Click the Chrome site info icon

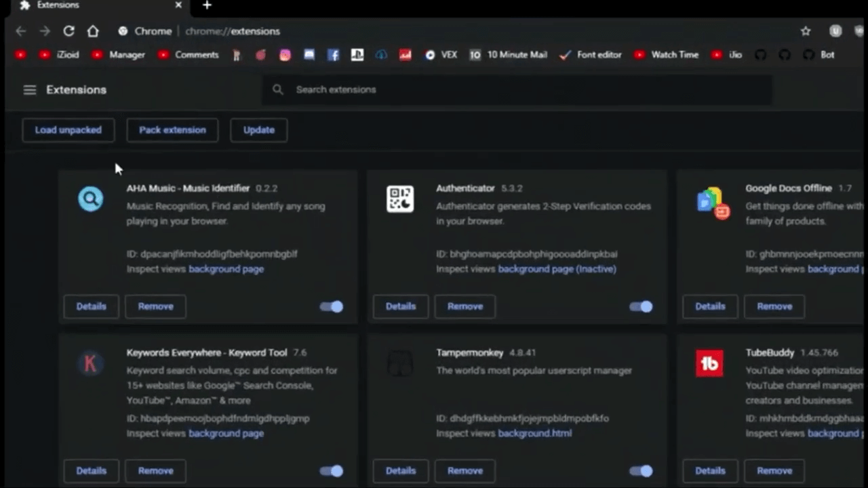[x=123, y=31]
